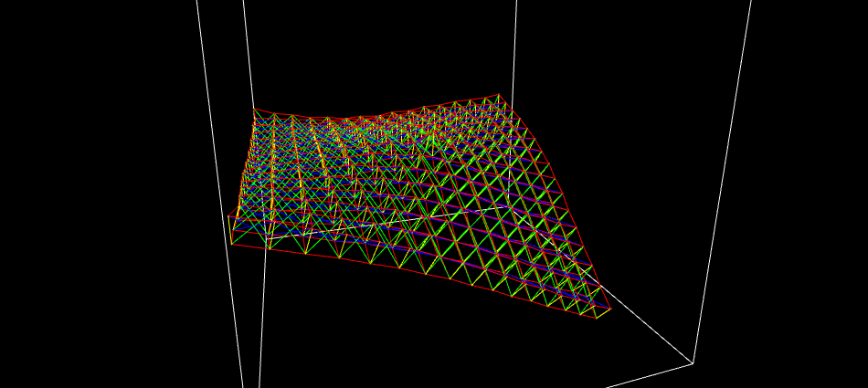Select the colored wireframe cloth mesh
Viewport: 868px width, 388px height.
(419, 206)
